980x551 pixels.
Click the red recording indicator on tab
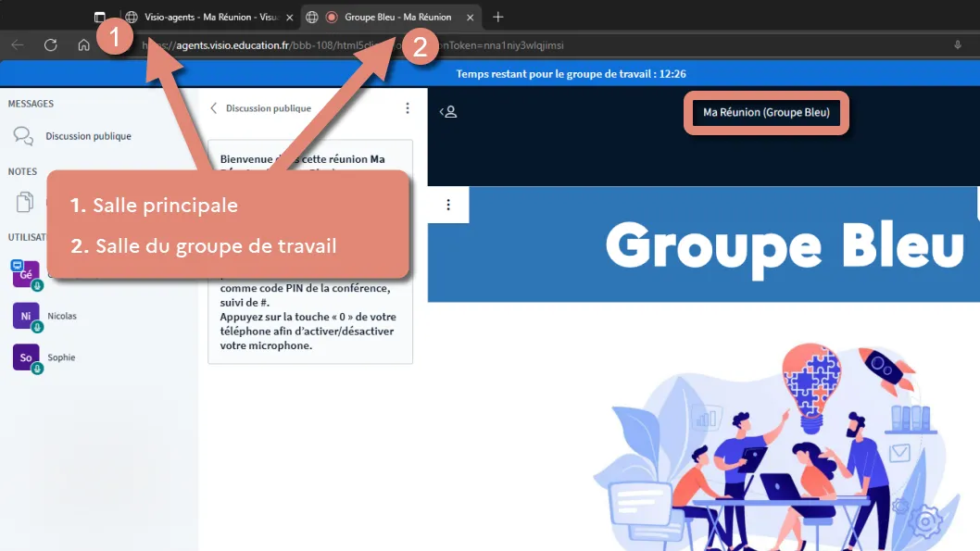pos(332,18)
